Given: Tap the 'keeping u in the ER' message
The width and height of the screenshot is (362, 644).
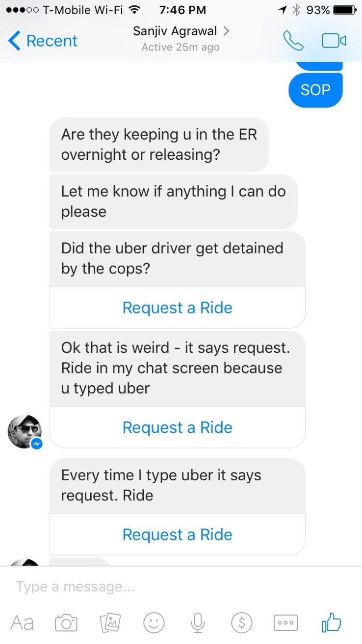Looking at the screenshot, I should click(x=159, y=145).
